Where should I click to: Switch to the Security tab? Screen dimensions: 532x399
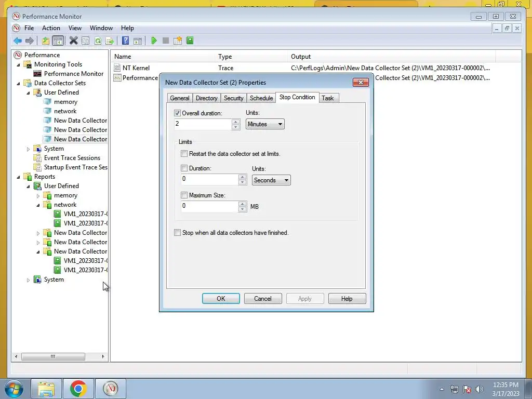coord(233,98)
